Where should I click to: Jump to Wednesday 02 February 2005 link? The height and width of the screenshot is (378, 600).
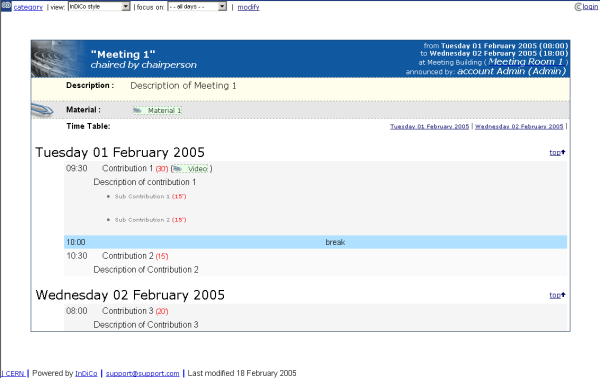[x=519, y=127]
